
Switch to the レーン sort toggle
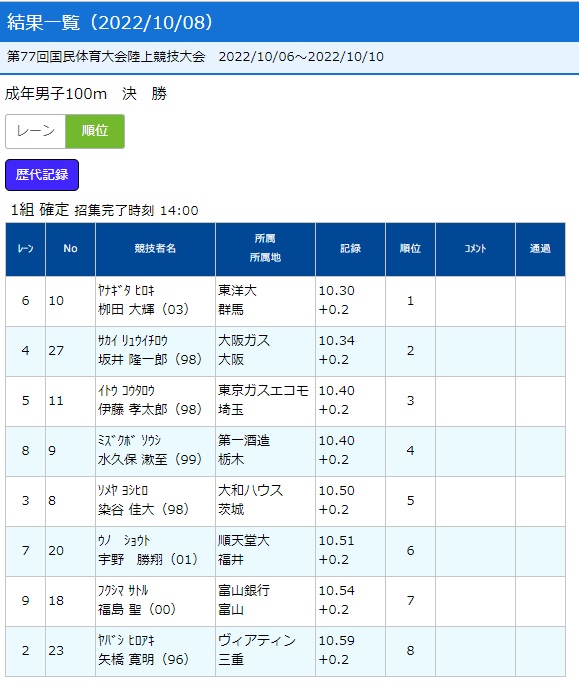click(x=35, y=131)
